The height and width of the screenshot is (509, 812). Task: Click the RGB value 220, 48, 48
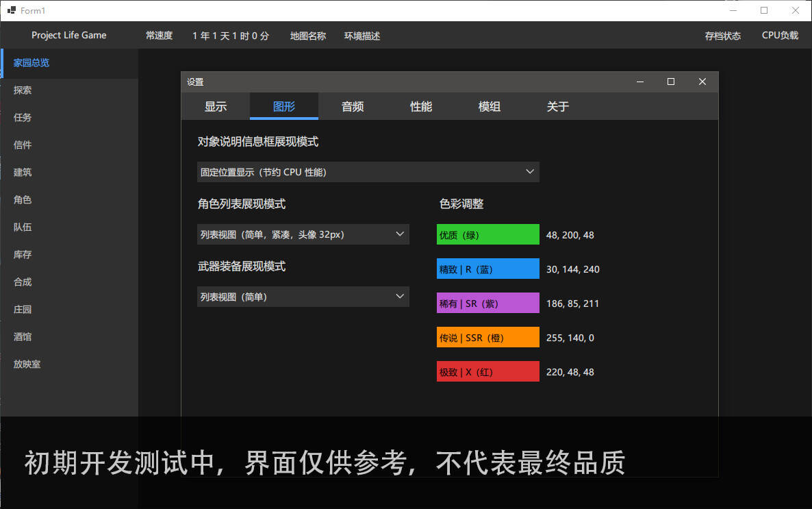[570, 371]
